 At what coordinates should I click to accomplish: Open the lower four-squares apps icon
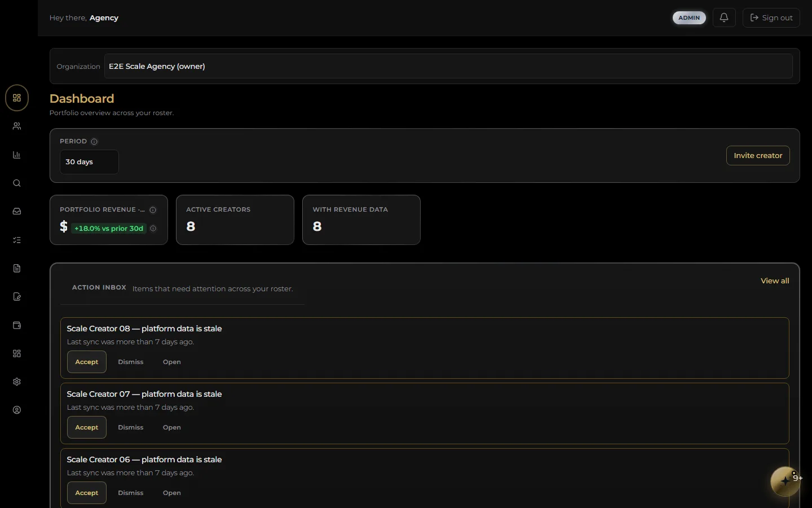point(17,353)
